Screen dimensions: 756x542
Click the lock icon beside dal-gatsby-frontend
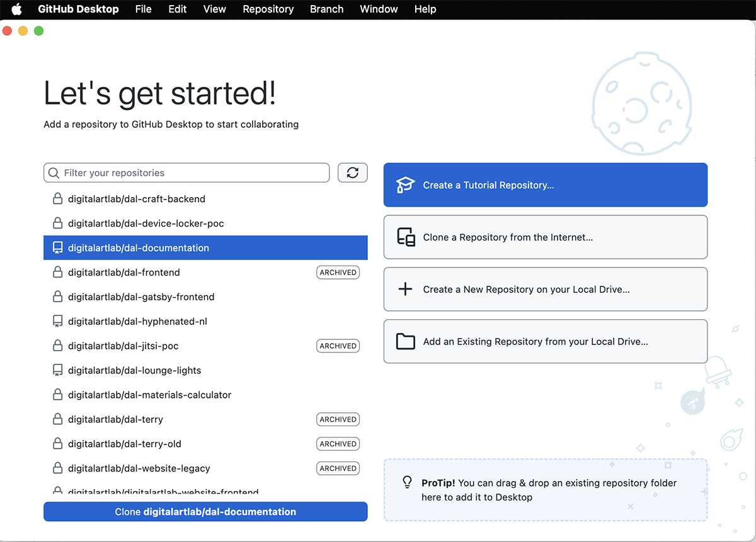coord(57,297)
